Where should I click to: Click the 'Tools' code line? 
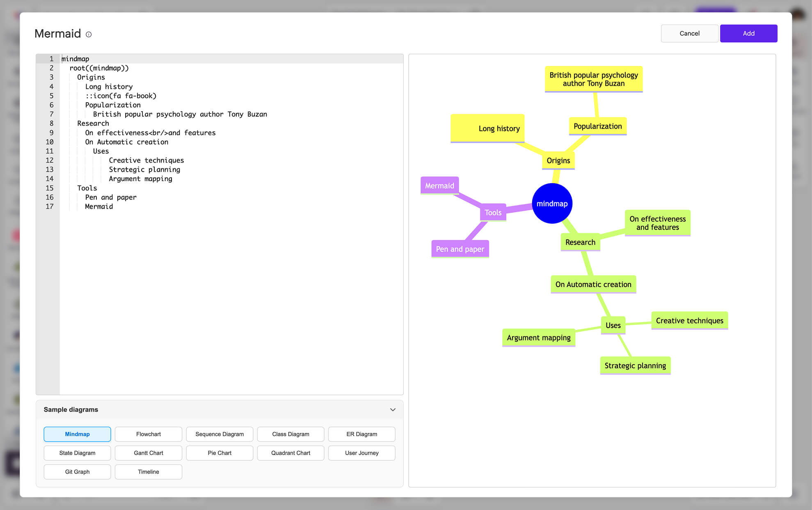[87, 188]
